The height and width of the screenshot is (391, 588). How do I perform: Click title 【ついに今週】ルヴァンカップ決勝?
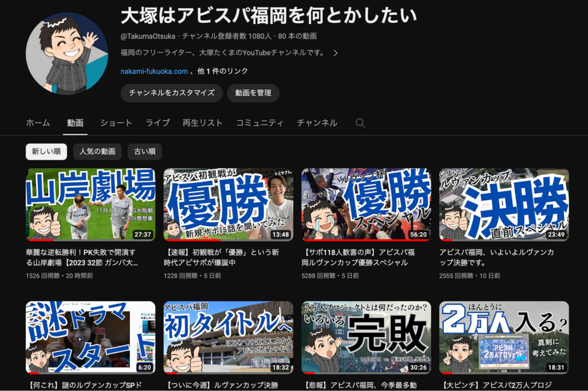click(221, 385)
